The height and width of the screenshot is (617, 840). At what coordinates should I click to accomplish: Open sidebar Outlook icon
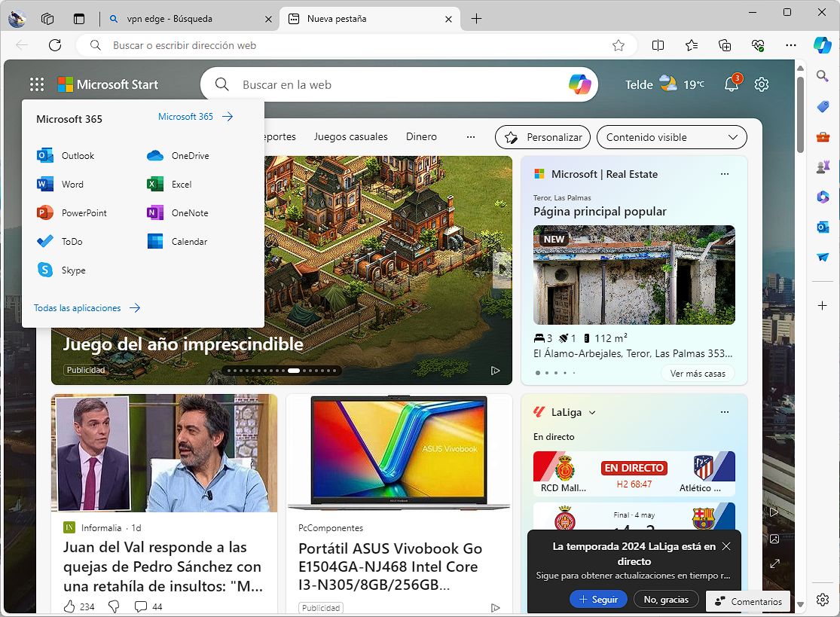pos(823,227)
